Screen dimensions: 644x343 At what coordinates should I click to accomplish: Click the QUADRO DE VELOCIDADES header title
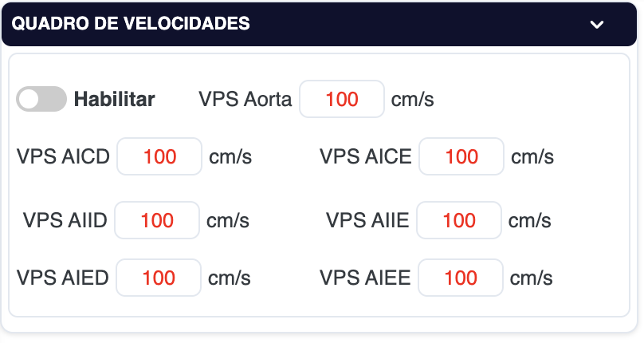[x=131, y=24]
